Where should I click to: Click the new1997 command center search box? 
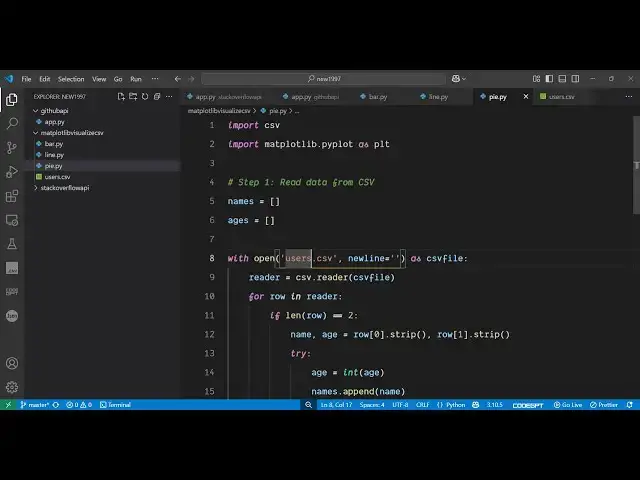(x=323, y=79)
